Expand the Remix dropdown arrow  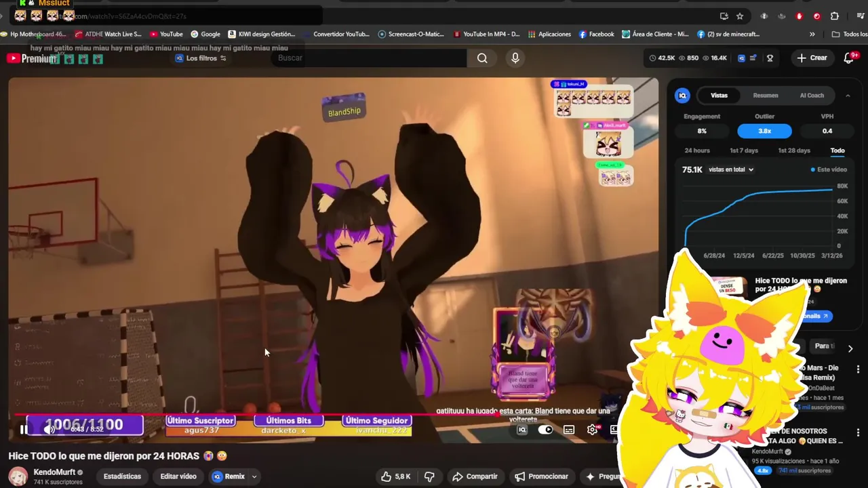click(254, 476)
